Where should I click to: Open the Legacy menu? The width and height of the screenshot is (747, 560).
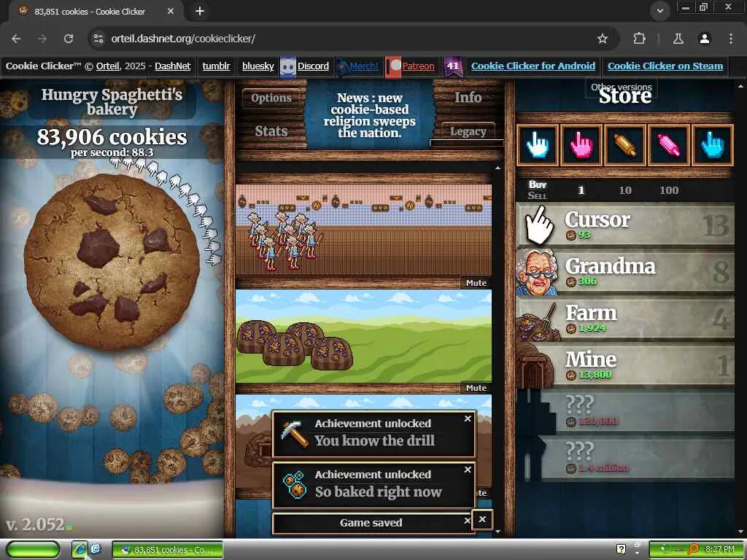[x=468, y=131]
